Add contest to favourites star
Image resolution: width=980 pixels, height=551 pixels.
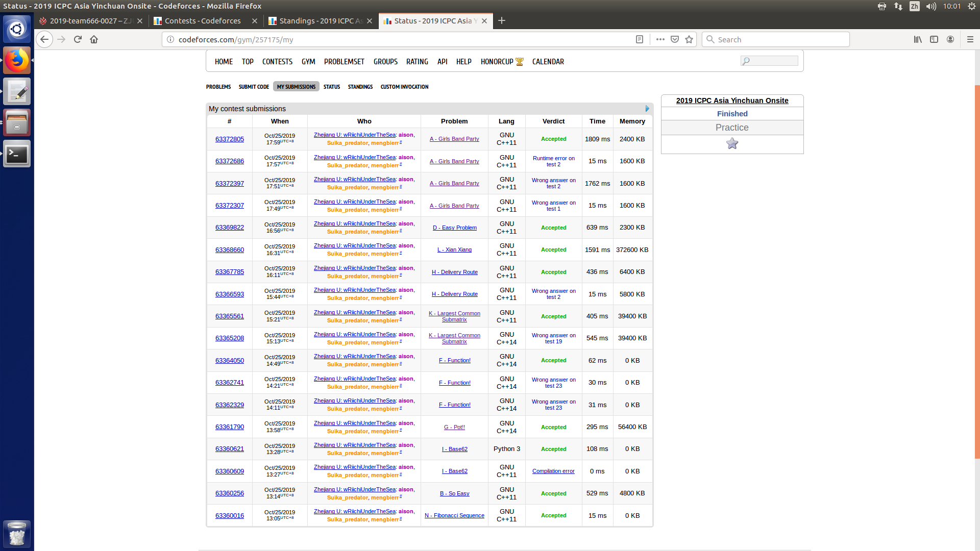(732, 143)
